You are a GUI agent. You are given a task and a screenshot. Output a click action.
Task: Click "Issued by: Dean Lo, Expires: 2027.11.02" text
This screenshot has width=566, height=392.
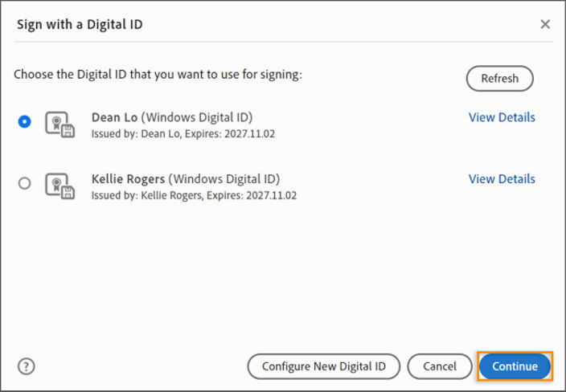(183, 134)
